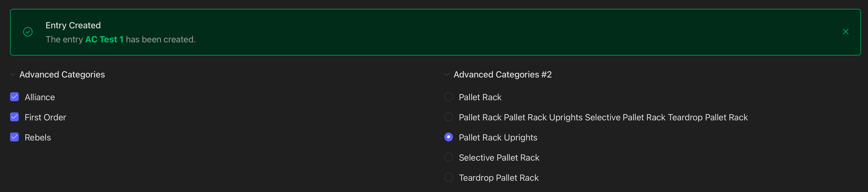The width and height of the screenshot is (868, 192).
Task: Collapse the Advanced Categories chevron
Action: coord(13,74)
